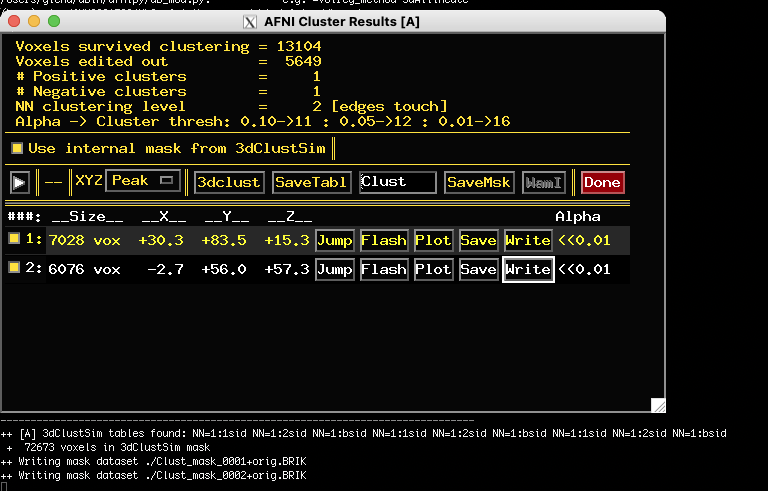Write cluster 1 mask dataset
The height and width of the screenshot is (491, 768).
coord(528,241)
